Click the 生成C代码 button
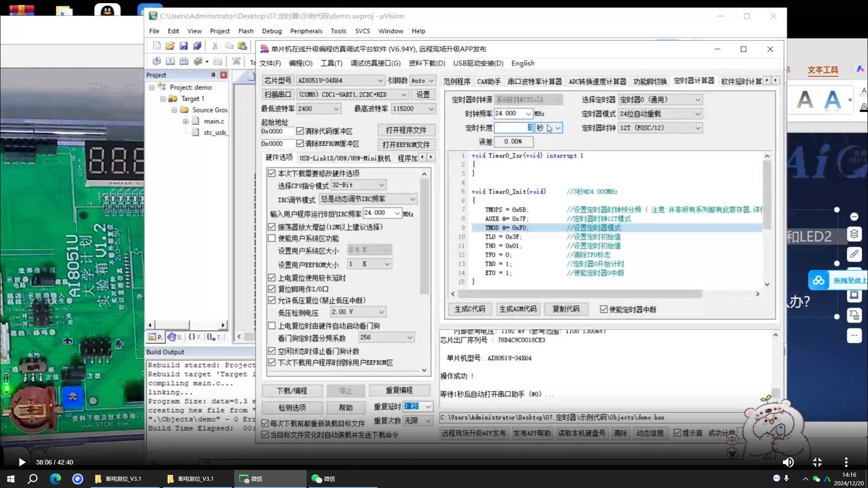The image size is (868, 488). 470,309
